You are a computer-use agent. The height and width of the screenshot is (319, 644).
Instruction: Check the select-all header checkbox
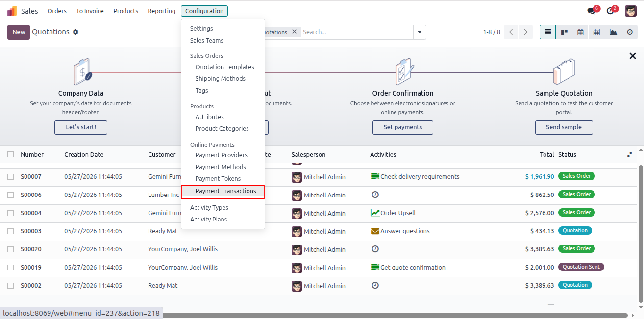pyautogui.click(x=11, y=154)
